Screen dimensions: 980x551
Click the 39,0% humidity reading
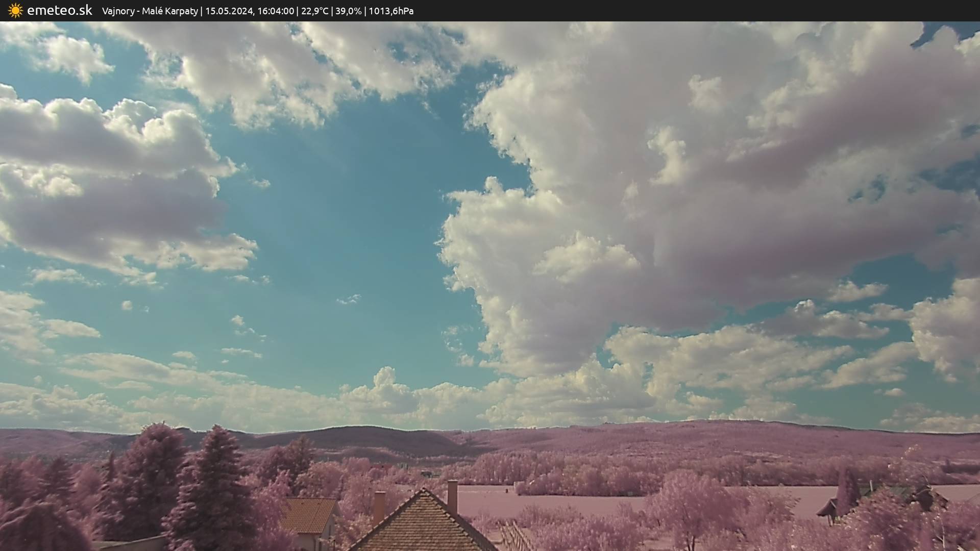tap(348, 11)
